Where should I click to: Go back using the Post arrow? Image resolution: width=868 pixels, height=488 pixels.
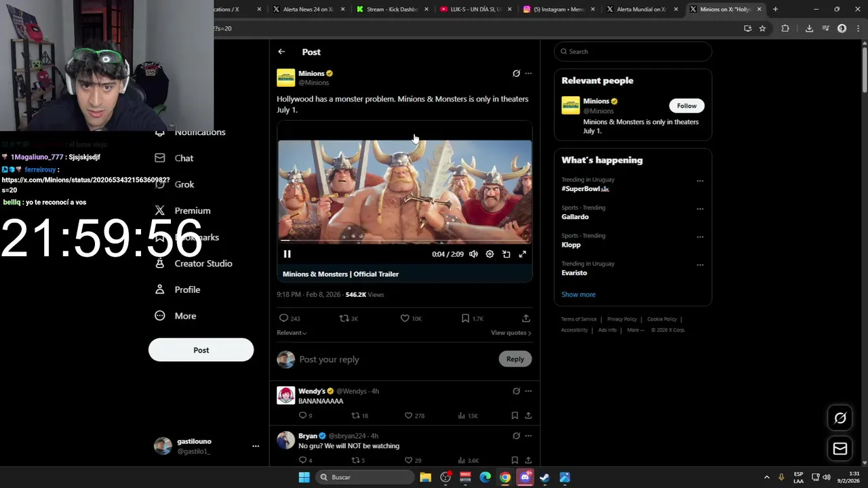coord(281,52)
